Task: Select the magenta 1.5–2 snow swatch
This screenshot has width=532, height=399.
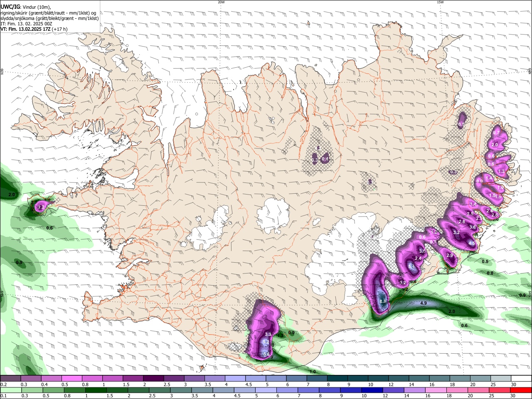Action: click(x=133, y=378)
